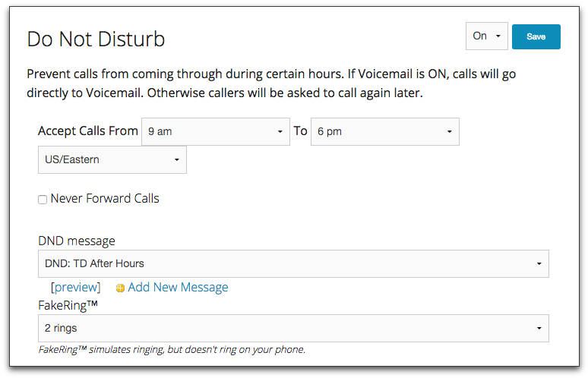Click the Add New Message link

click(x=178, y=288)
